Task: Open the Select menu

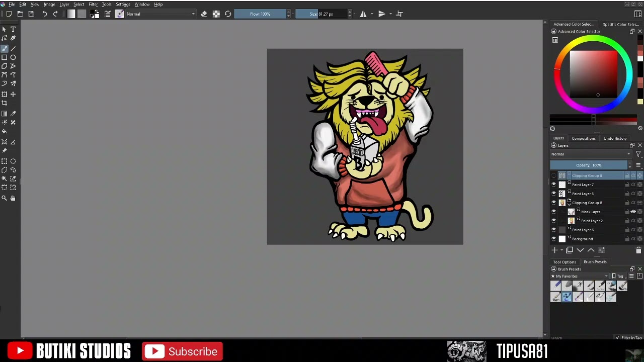Action: [x=79, y=4]
